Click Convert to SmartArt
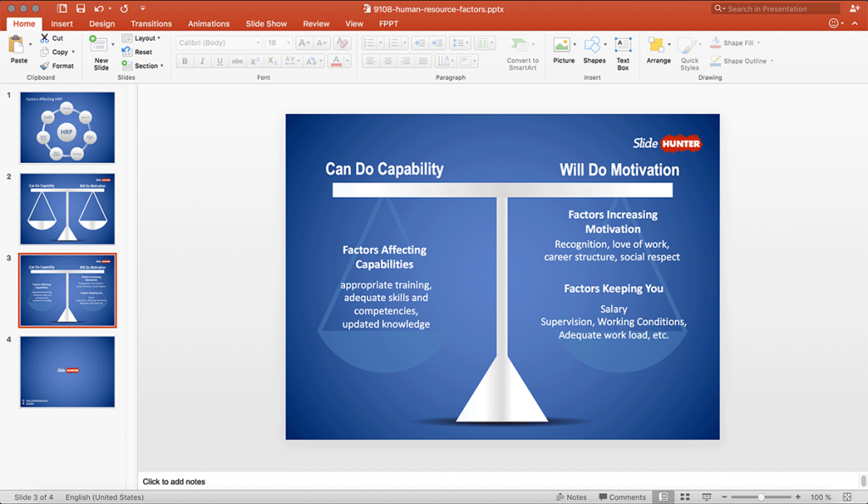868x504 pixels. pyautogui.click(x=522, y=53)
